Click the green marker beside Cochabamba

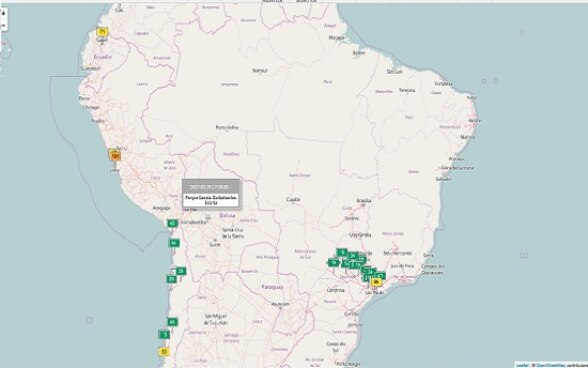point(172,223)
